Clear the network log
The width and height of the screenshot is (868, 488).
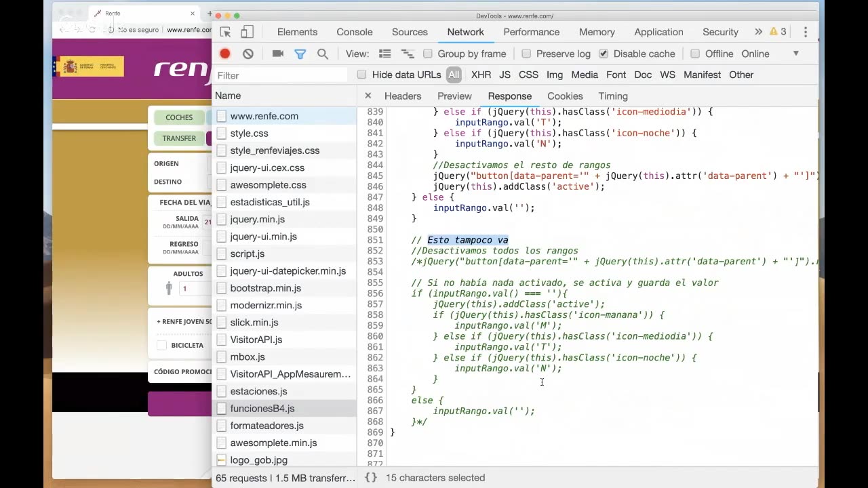pos(248,54)
